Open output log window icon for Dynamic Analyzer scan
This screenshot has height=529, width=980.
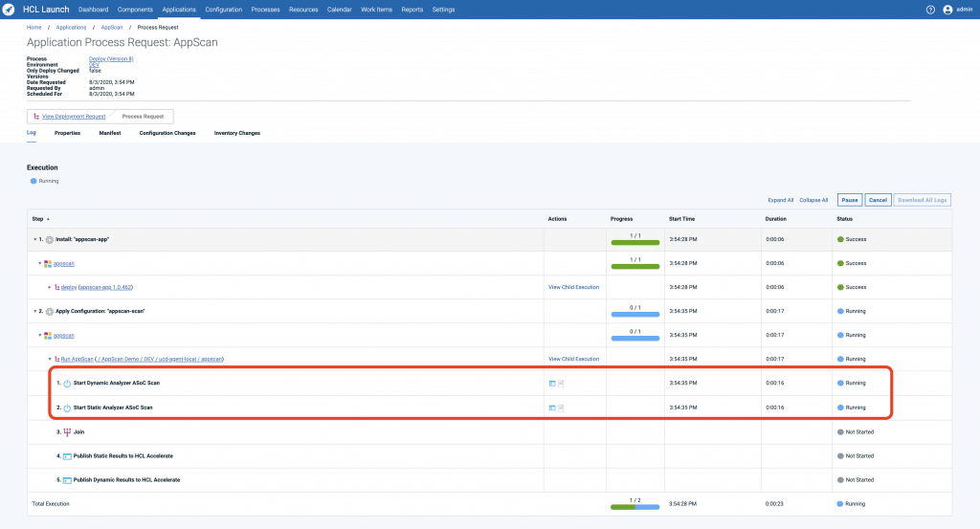click(x=552, y=384)
